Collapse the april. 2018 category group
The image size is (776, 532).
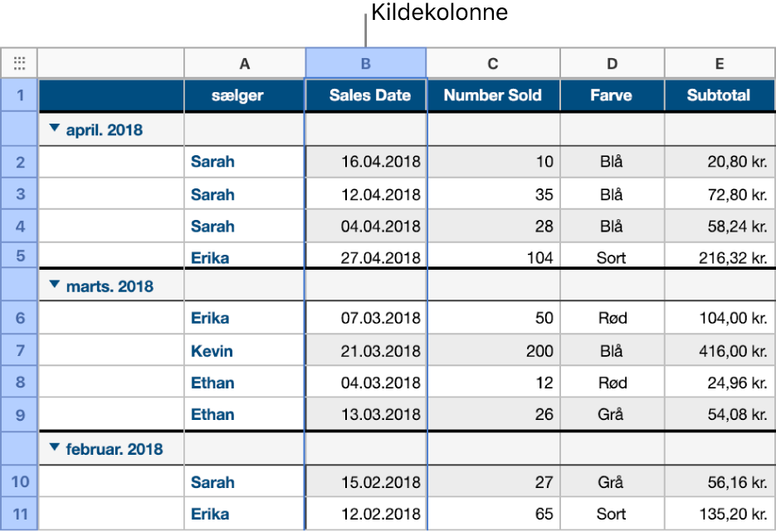click(x=54, y=129)
